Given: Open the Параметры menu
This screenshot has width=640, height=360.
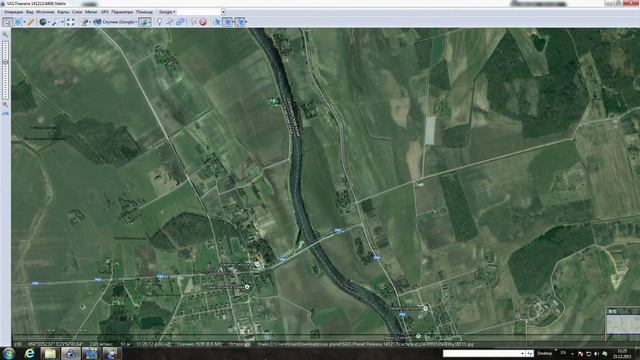Looking at the screenshot, I should coord(122,12).
